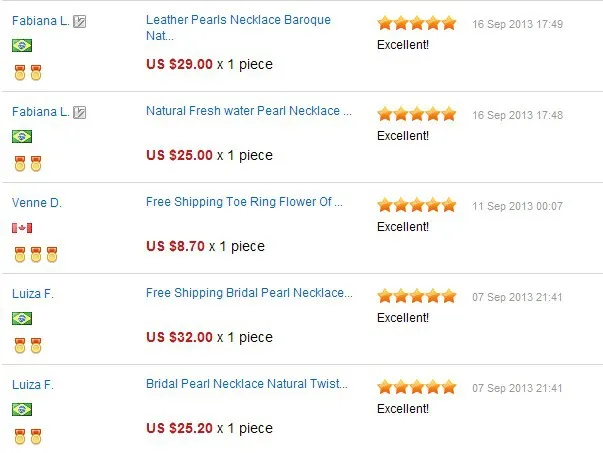Open Free Shipping Toe Ring Flower link
The width and height of the screenshot is (603, 453).
(x=244, y=202)
